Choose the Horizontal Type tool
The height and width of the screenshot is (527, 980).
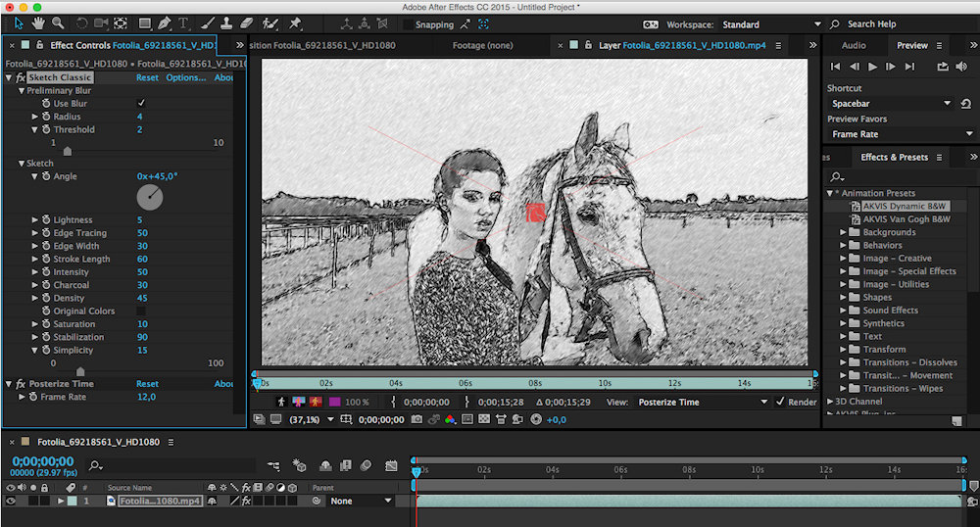point(185,23)
